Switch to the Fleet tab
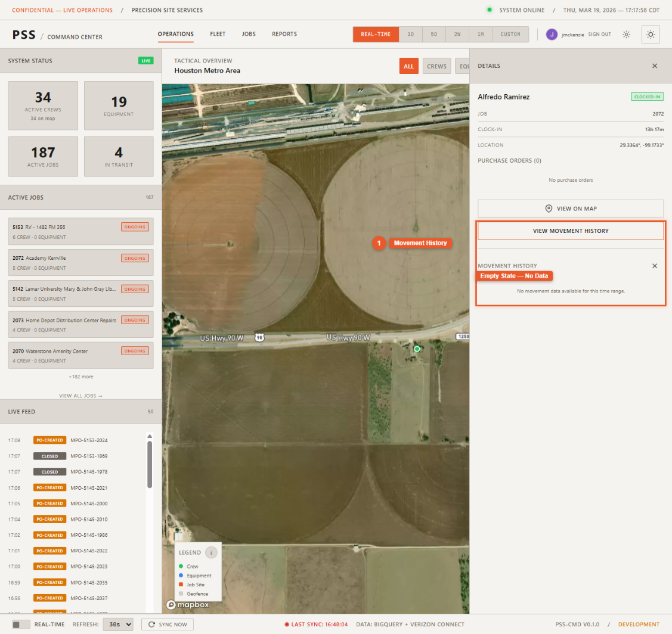The image size is (672, 634). (217, 35)
